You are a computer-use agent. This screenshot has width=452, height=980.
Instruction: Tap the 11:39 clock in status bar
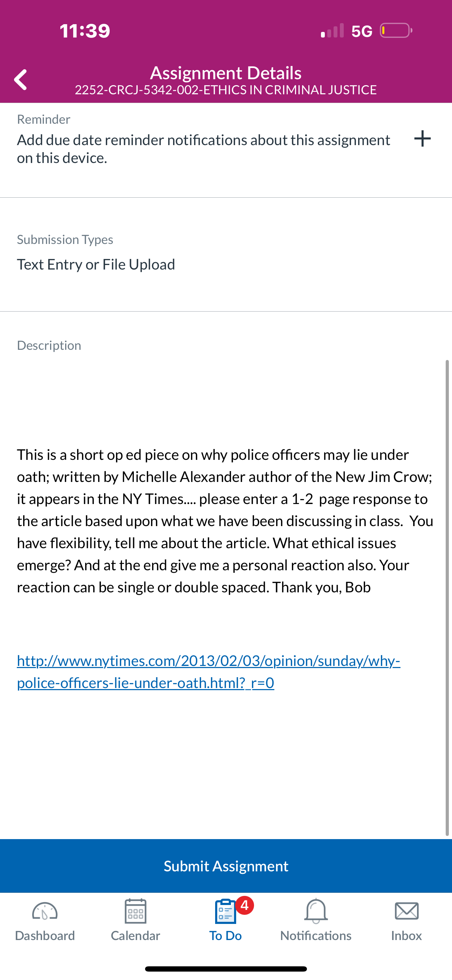(85, 31)
